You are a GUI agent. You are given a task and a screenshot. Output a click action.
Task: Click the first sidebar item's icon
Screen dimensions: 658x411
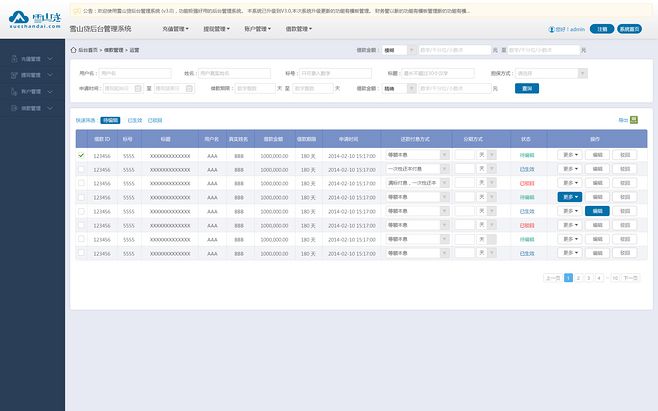(14, 59)
